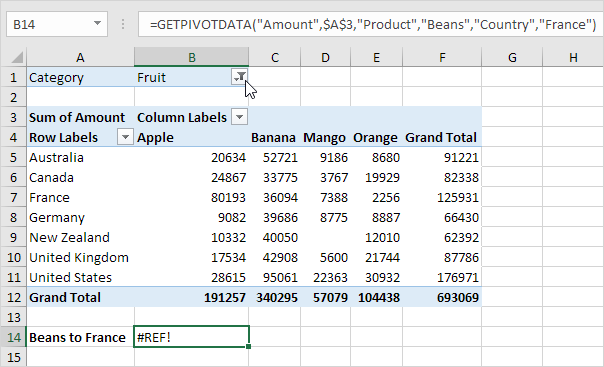Select column F header
Viewport: 604px width, 367px height.
pyautogui.click(x=442, y=57)
